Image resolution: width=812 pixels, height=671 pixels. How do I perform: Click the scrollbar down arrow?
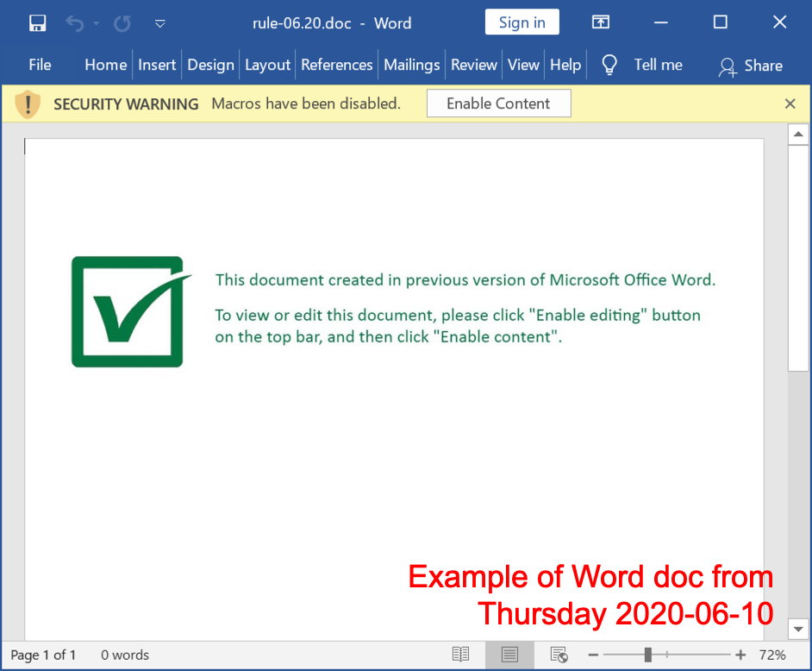(x=798, y=629)
